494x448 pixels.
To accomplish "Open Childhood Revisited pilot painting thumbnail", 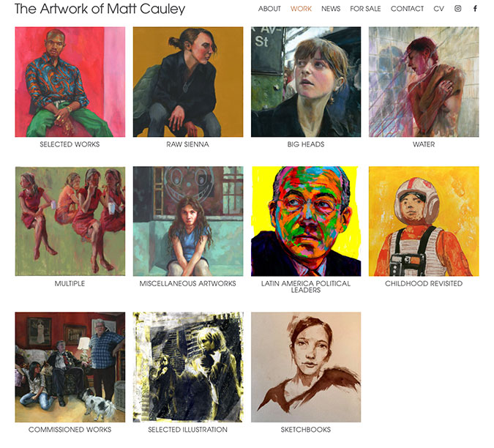I will coord(424,221).
